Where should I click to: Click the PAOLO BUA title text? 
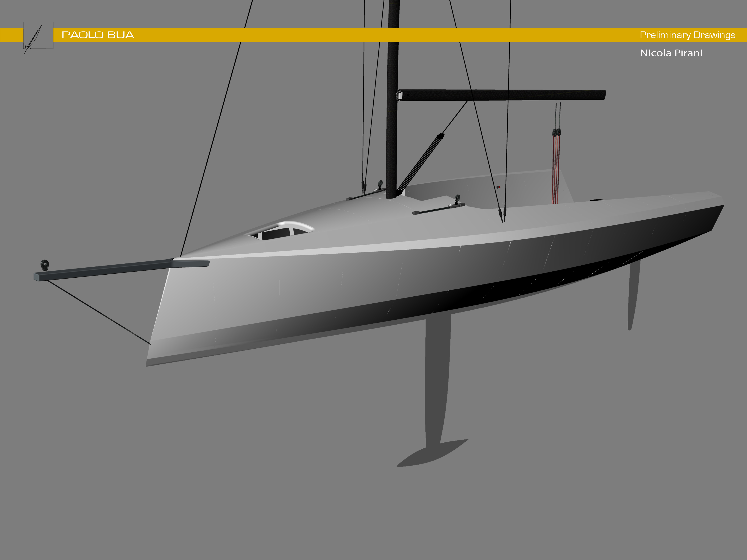point(98,35)
